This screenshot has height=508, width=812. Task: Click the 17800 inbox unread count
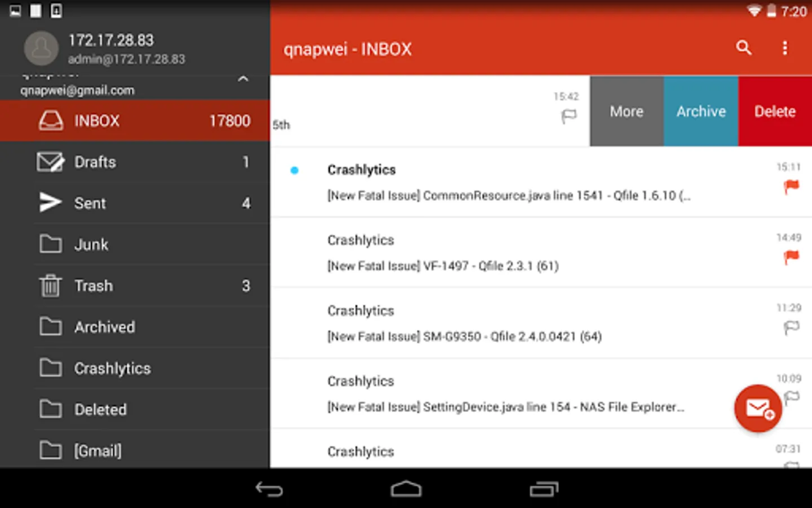click(230, 121)
